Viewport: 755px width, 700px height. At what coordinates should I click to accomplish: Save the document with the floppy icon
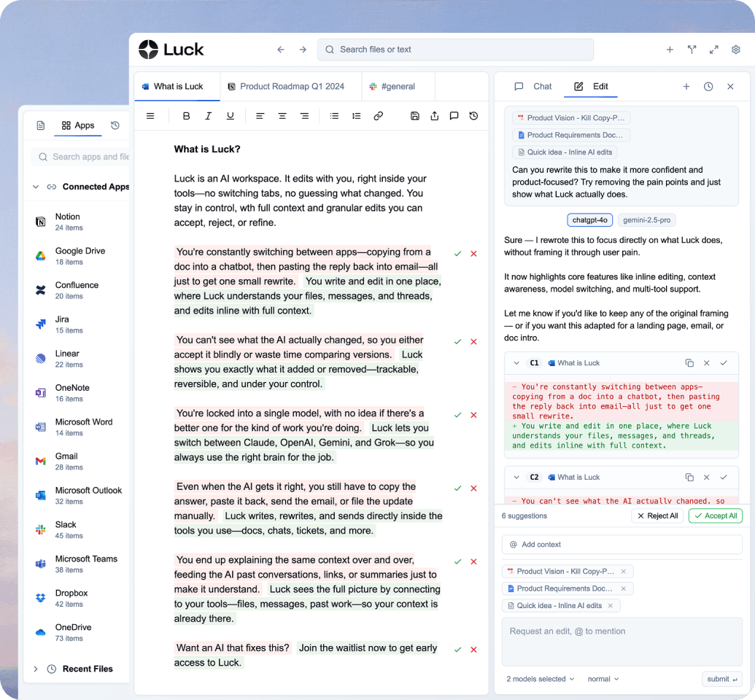415,116
